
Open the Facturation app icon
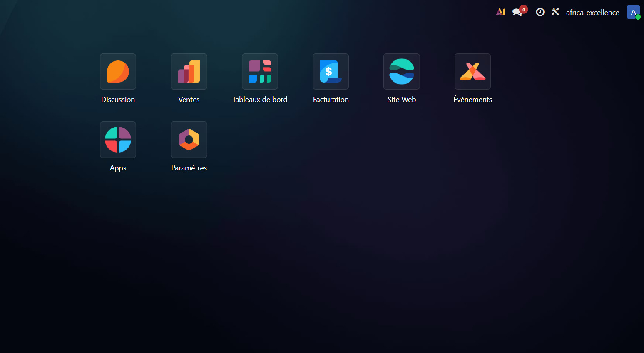[x=331, y=71]
